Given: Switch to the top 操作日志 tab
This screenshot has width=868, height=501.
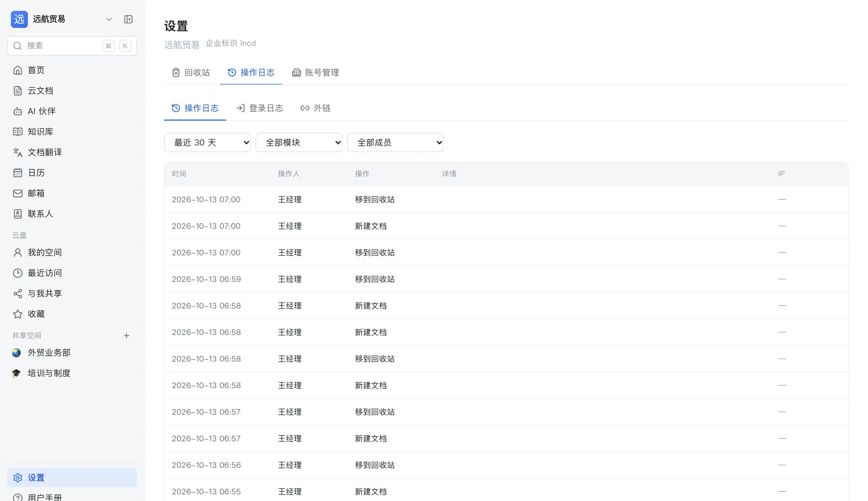Looking at the screenshot, I should click(251, 73).
